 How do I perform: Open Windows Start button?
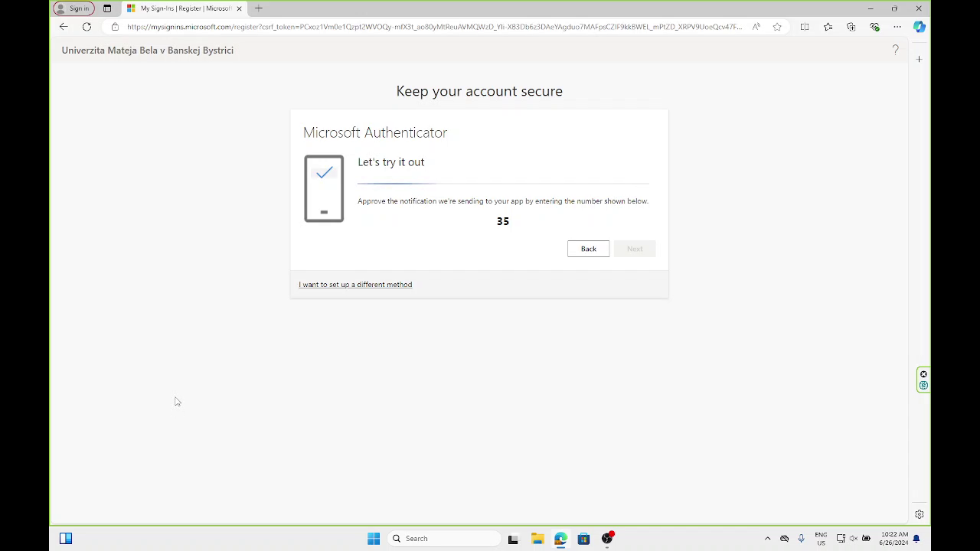point(374,539)
